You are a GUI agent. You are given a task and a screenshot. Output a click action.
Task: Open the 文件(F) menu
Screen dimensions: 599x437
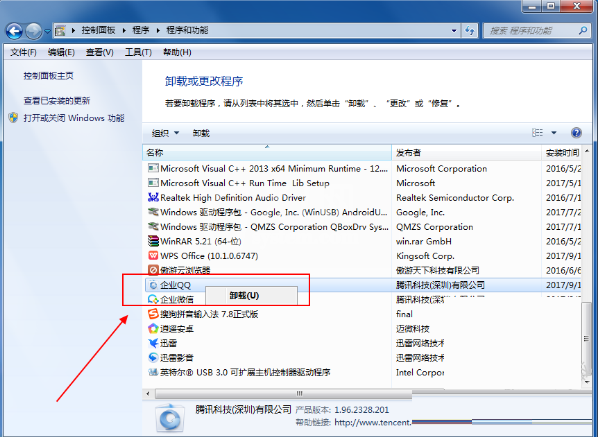pyautogui.click(x=23, y=52)
